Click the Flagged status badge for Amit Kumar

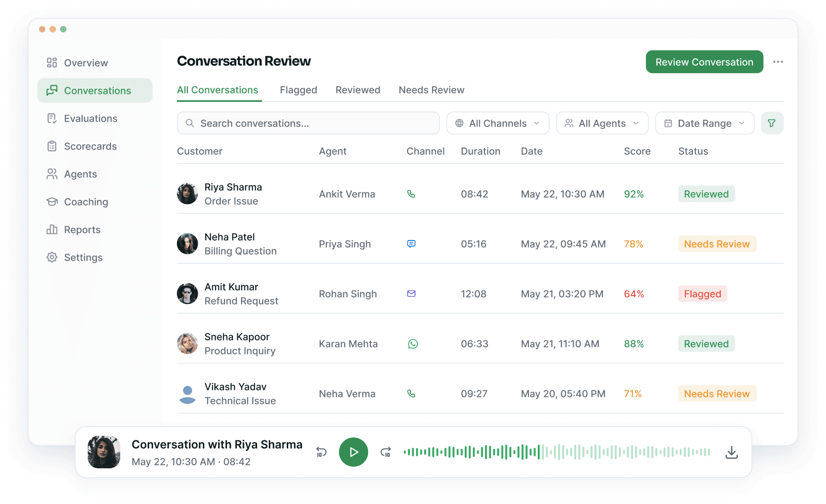702,294
